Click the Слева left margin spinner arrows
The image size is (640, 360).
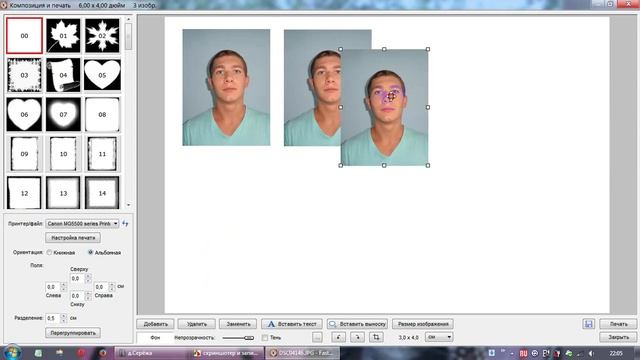pyautogui.click(x=63, y=287)
